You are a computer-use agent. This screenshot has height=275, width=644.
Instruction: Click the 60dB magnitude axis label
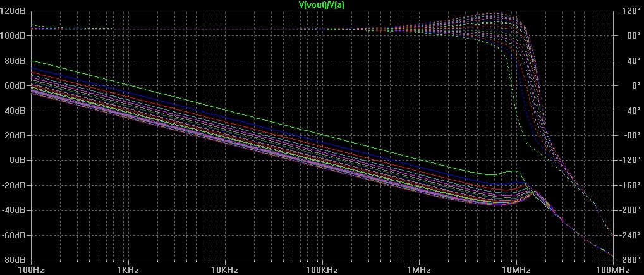click(15, 85)
